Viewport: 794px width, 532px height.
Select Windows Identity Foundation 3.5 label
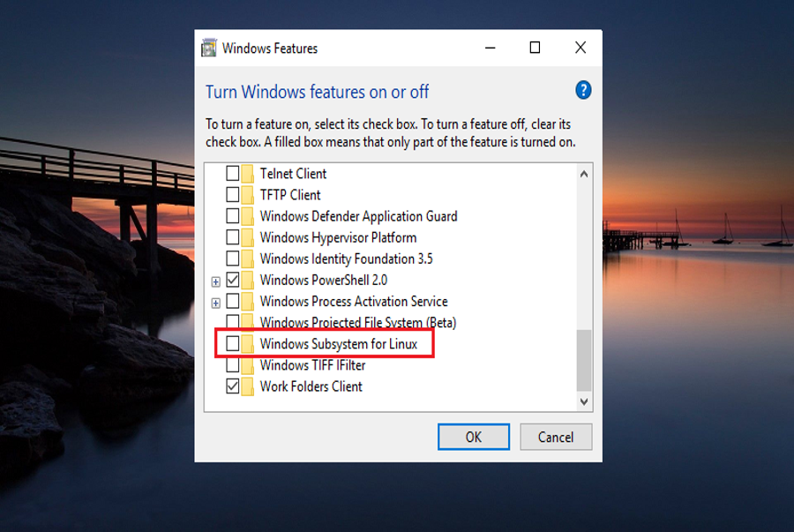coord(347,259)
